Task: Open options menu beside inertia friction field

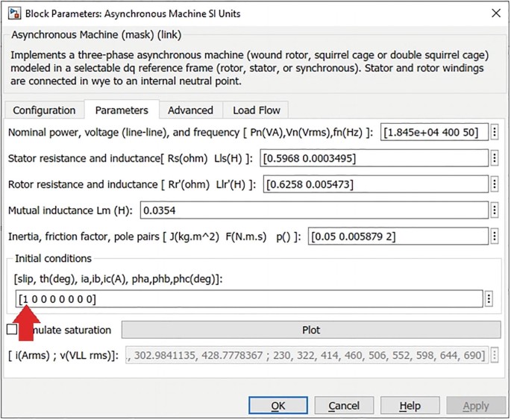Action: pyautogui.click(x=494, y=236)
